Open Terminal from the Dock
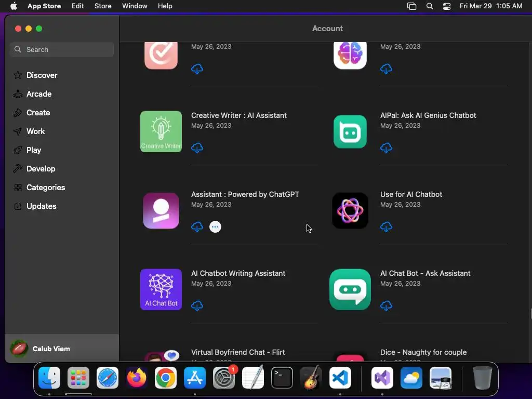Screen dimensions: 532x399 (x=282, y=378)
